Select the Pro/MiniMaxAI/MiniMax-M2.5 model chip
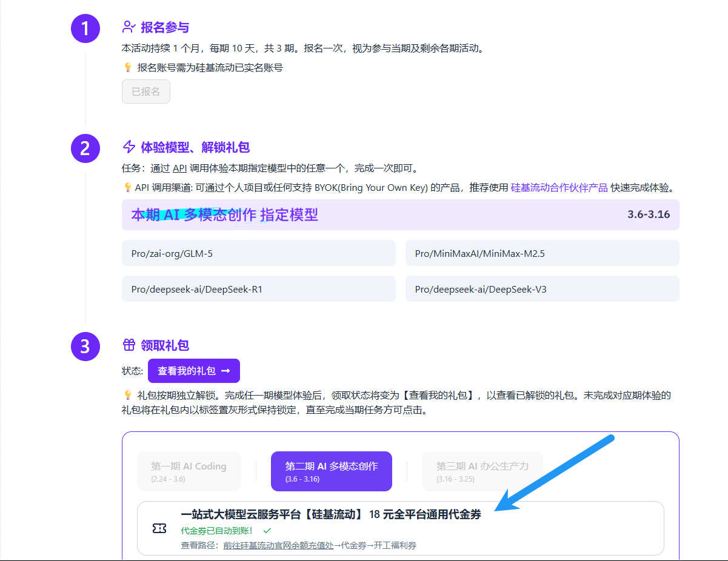The height and width of the screenshot is (561, 728). 542,253
